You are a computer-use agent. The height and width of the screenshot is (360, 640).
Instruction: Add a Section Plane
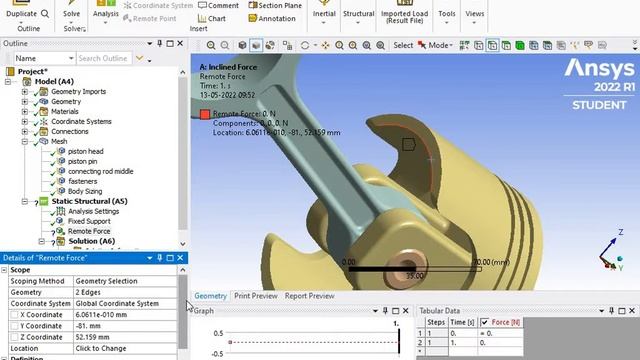pos(275,5)
